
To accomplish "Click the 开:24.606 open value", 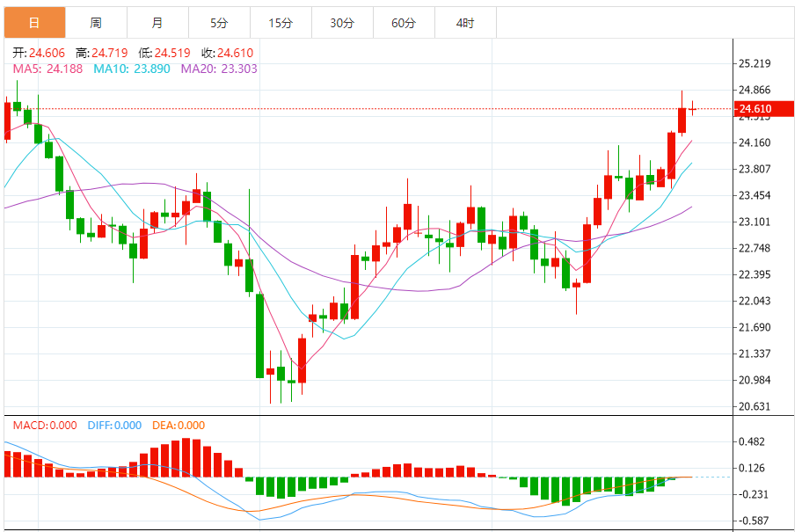I will 39,53.
